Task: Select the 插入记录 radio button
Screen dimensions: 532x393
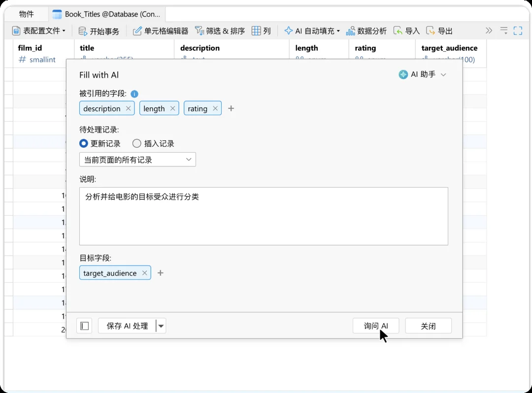Action: [x=137, y=143]
